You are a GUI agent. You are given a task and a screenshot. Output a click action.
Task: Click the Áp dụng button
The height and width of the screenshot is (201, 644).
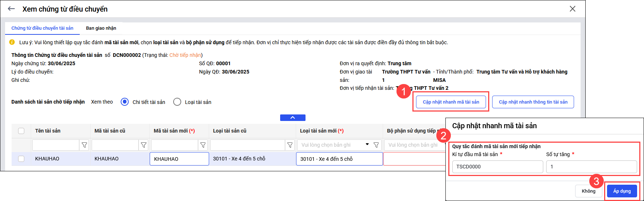(622, 191)
